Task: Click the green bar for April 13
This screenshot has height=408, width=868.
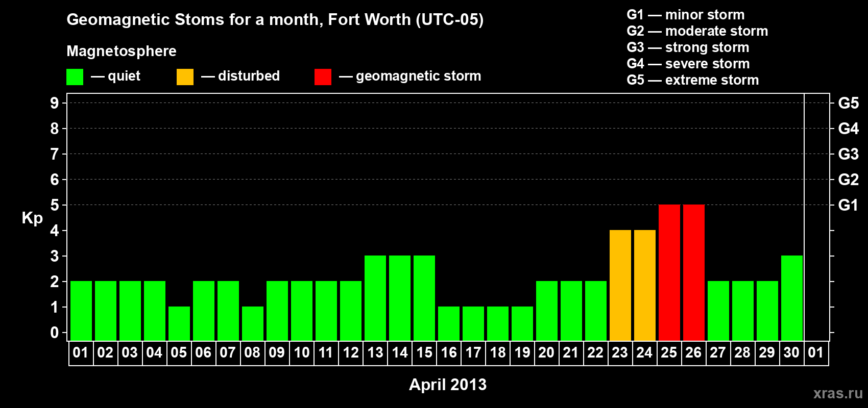Action: tap(375, 298)
